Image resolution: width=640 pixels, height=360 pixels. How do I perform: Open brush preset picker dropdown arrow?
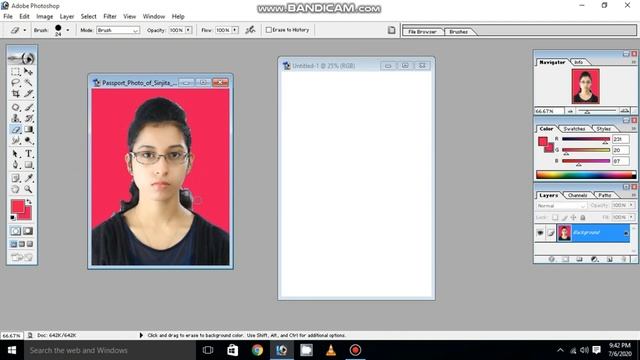[x=68, y=30]
